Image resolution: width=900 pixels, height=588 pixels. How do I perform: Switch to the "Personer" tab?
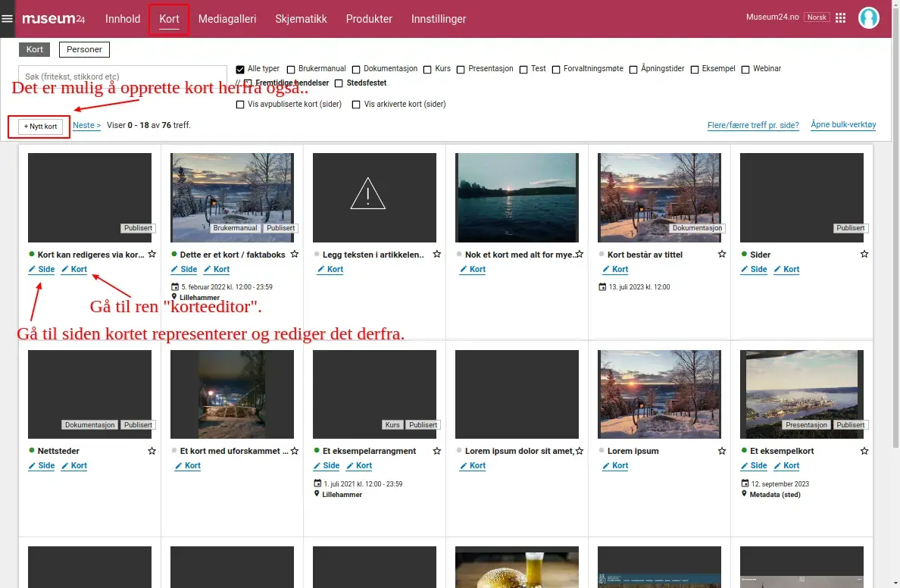[x=84, y=49]
